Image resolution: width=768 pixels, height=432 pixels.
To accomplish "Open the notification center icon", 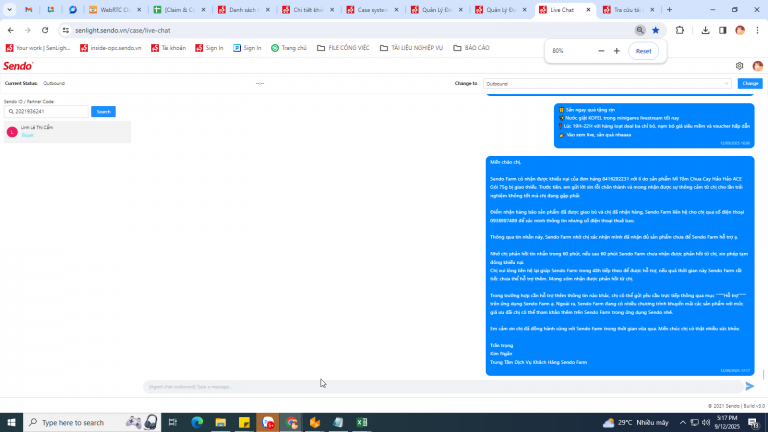I will [753, 422].
